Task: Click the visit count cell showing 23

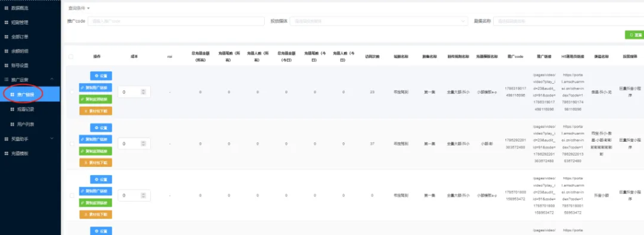Action: (372, 92)
